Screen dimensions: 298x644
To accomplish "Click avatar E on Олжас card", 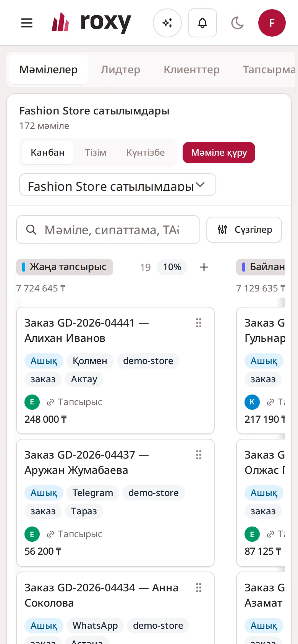I will pyautogui.click(x=252, y=534).
